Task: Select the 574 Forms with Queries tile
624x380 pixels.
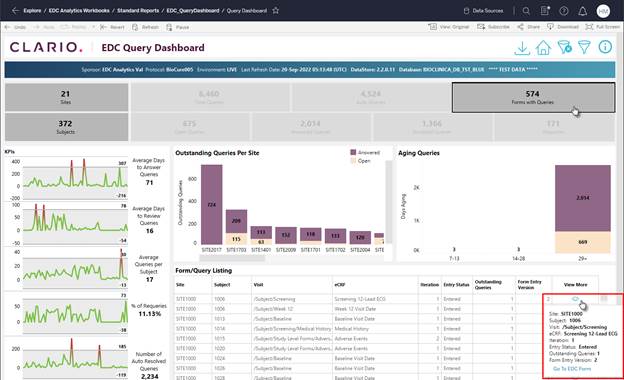Action: [533, 97]
